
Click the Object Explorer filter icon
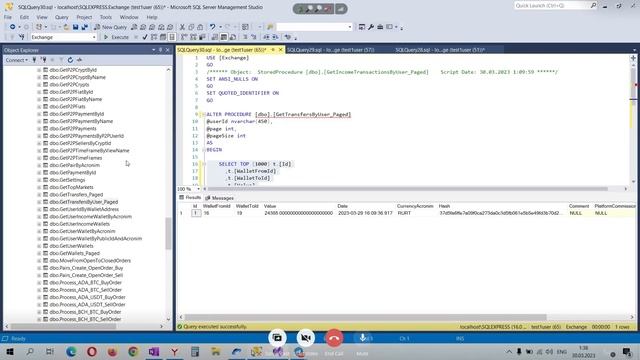(61, 60)
